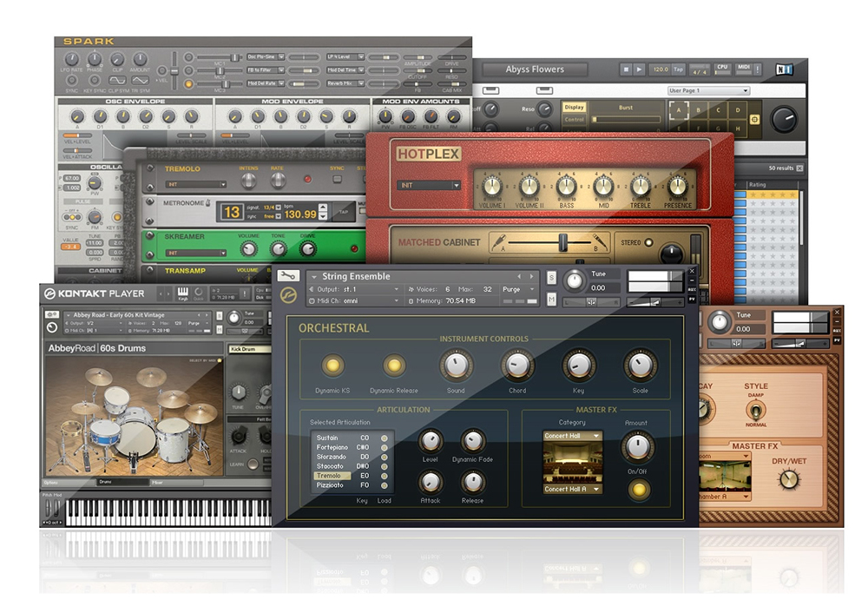868x606 pixels.
Task: Click microphone B icon in Matched Cabinet
Action: coord(599,241)
